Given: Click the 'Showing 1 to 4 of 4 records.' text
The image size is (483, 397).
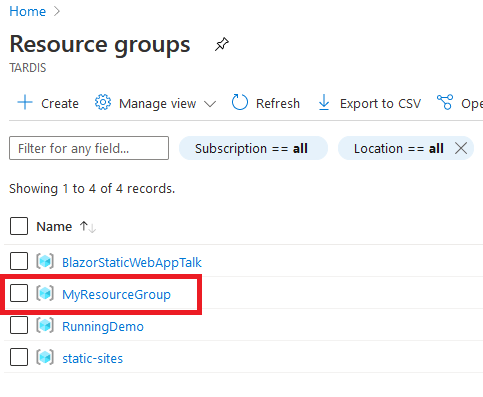Looking at the screenshot, I should click(x=92, y=189).
